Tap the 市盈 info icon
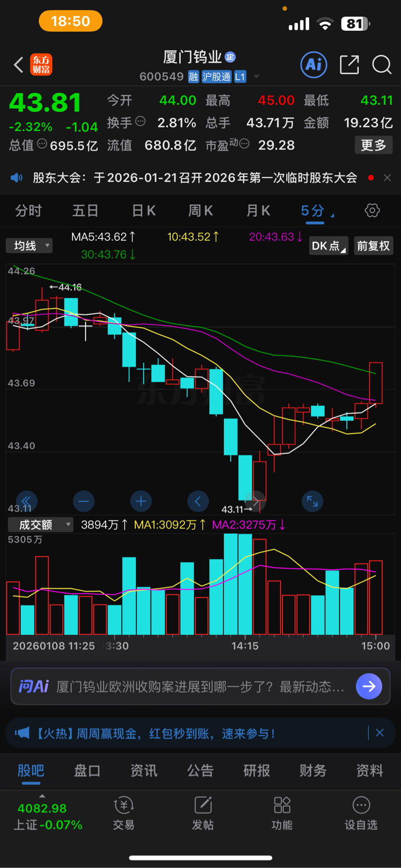 (244, 144)
